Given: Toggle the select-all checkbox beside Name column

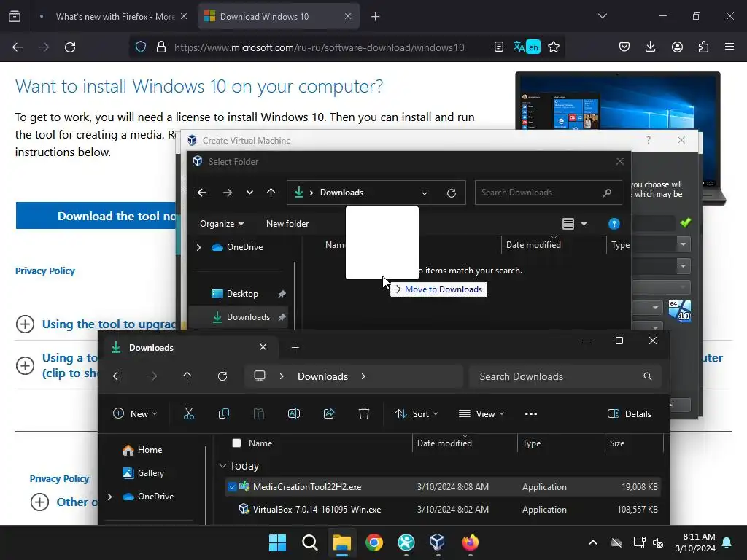Looking at the screenshot, I should coord(236,443).
